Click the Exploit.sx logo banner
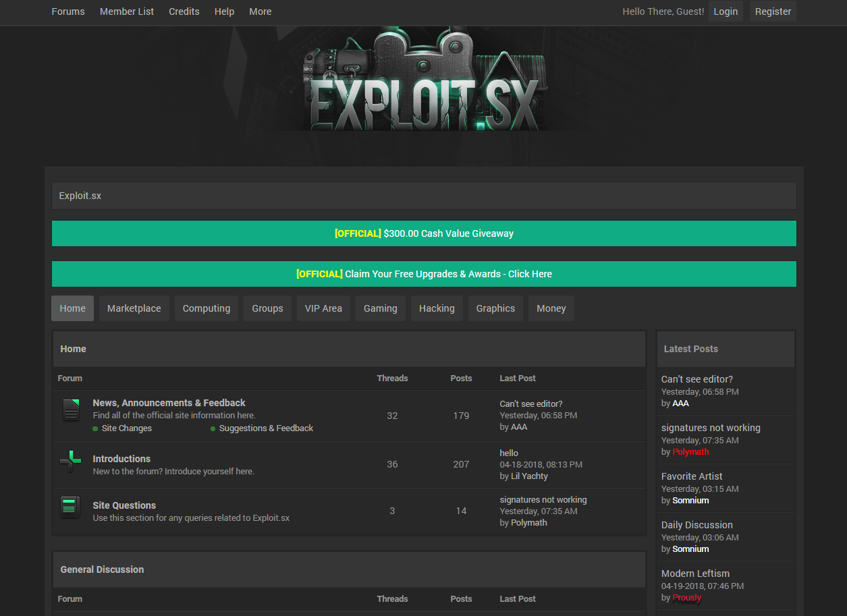The height and width of the screenshot is (616, 847). [x=424, y=81]
